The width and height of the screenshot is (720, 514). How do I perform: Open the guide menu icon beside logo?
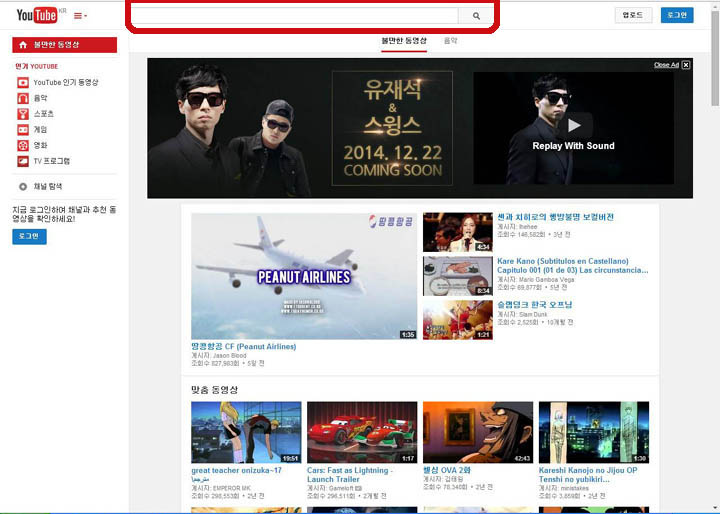(80, 16)
